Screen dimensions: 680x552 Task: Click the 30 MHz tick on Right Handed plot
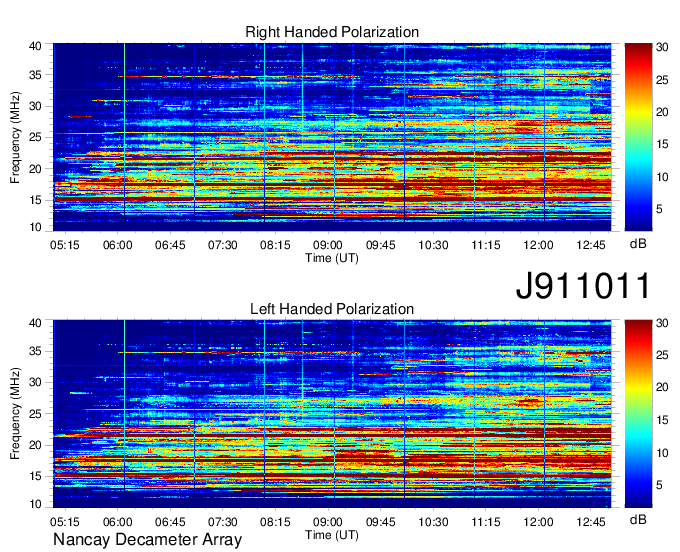tap(36, 106)
